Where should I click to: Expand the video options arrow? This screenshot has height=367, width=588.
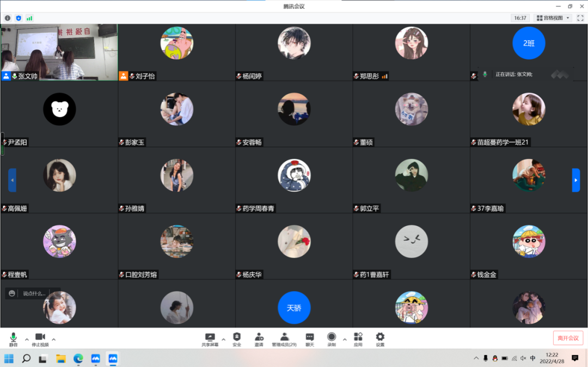coord(53,339)
